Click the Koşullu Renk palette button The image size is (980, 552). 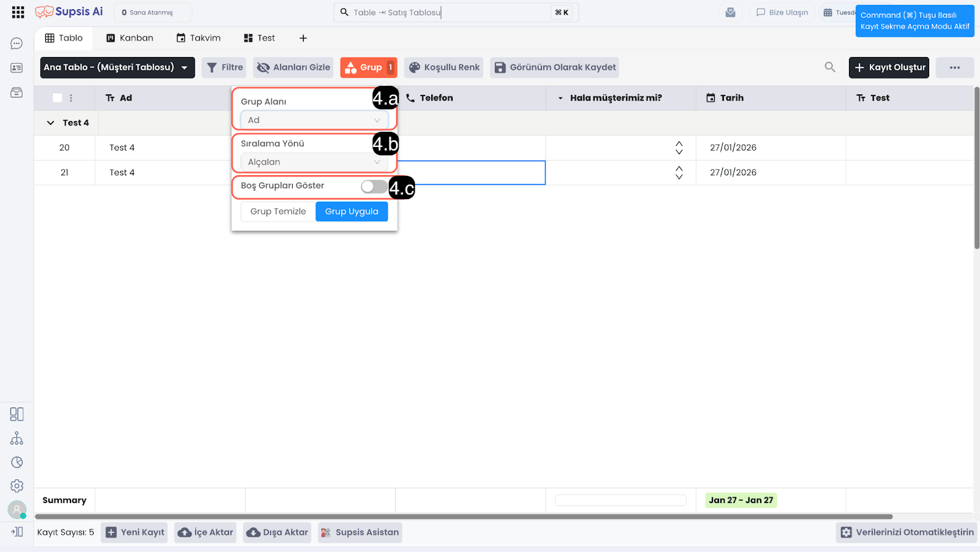pyautogui.click(x=444, y=67)
